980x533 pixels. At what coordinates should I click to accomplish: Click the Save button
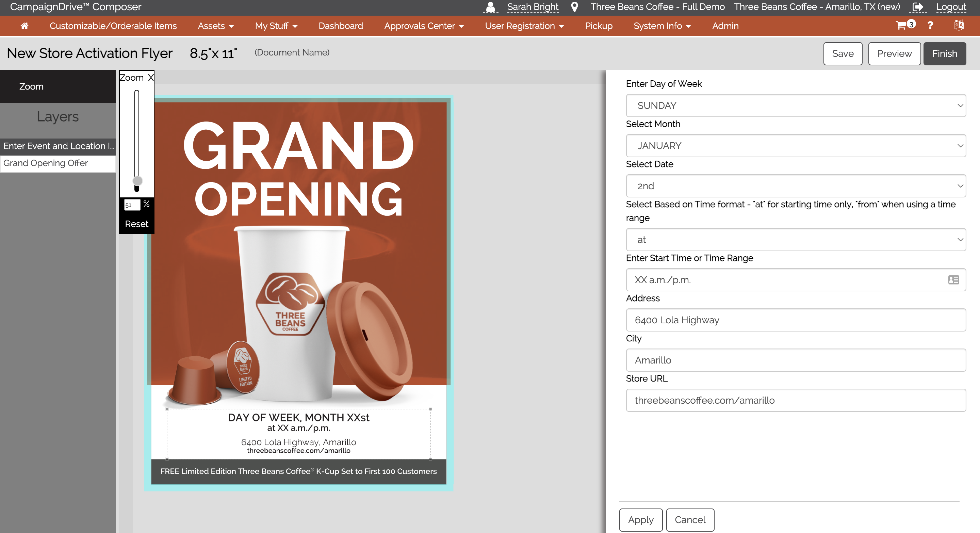pos(843,54)
